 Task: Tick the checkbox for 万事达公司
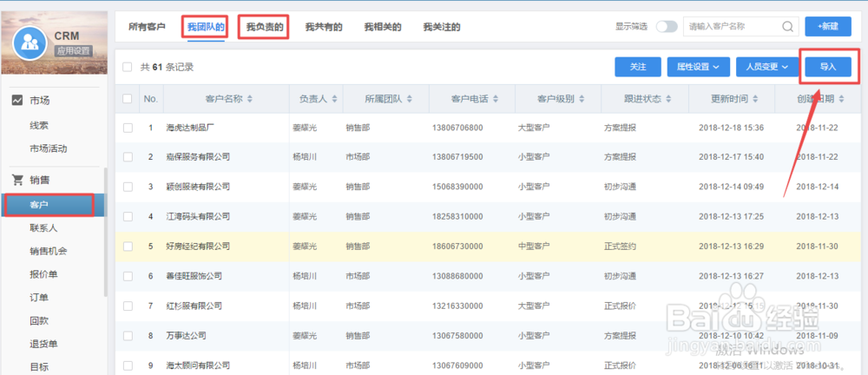tap(128, 336)
